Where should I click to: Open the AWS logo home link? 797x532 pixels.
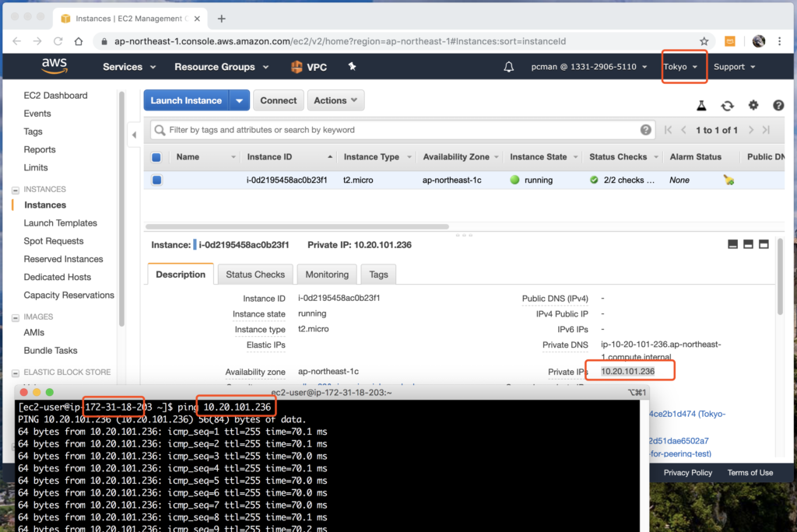coord(54,66)
